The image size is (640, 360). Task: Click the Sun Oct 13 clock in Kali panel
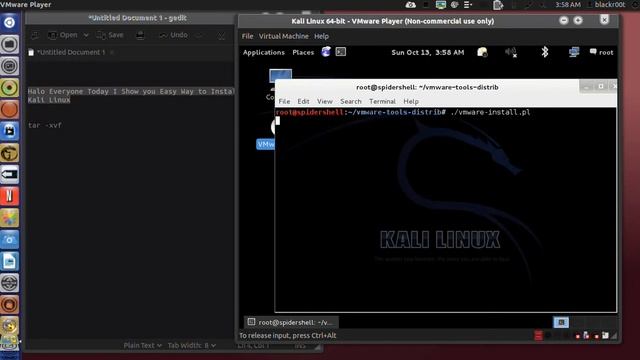427,52
